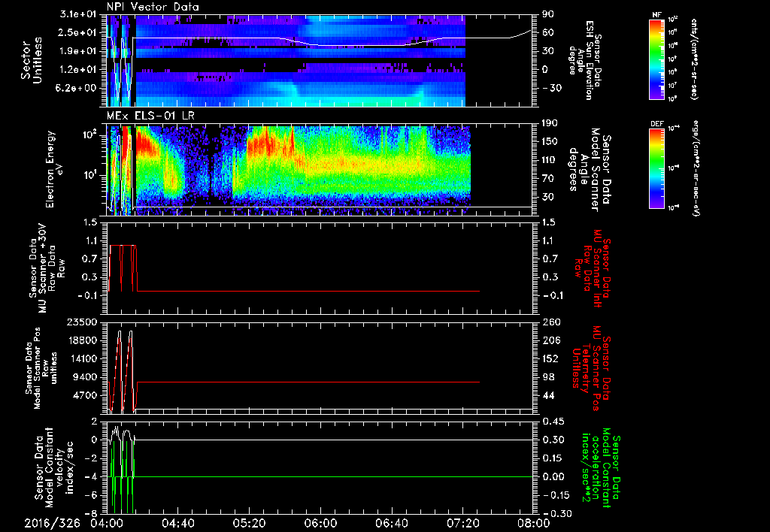
Task: Click the '1.2e+01' sector tick label
Action: tap(78, 70)
